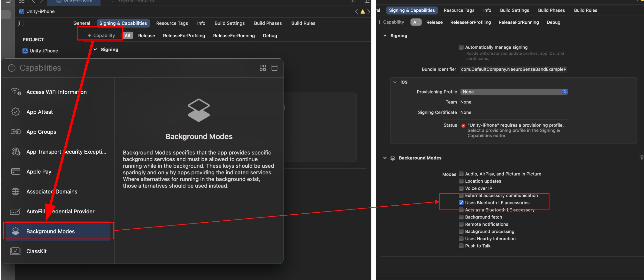This screenshot has width=644, height=280.
Task: Check the Background fetch mode
Action: (461, 217)
